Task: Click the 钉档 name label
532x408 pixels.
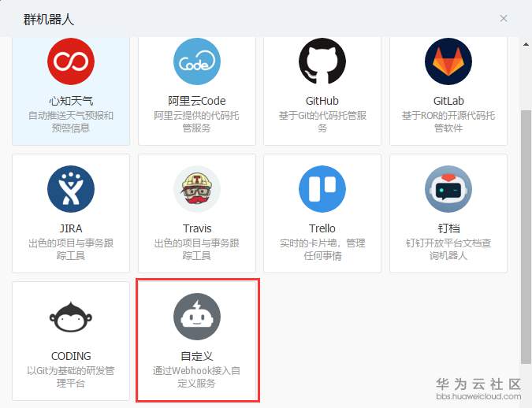Action: click(x=448, y=228)
